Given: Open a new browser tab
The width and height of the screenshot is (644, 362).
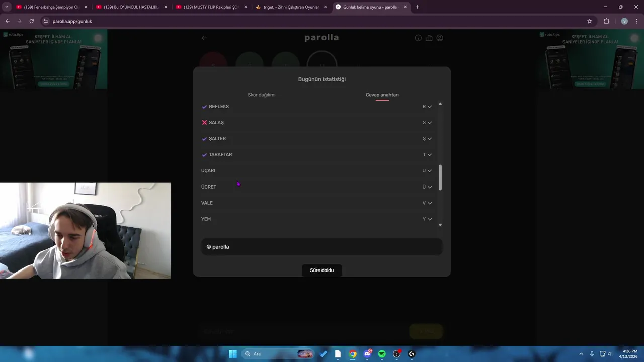Looking at the screenshot, I should 417,7.
